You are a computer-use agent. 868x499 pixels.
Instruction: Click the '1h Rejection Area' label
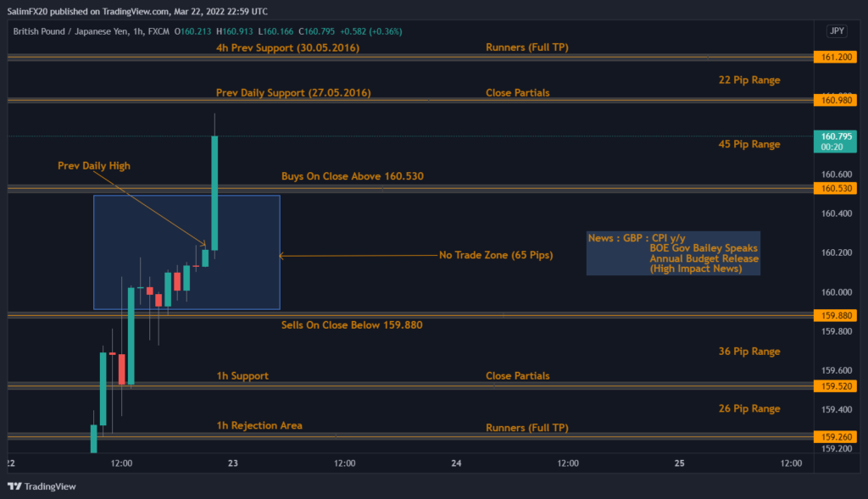click(x=259, y=425)
